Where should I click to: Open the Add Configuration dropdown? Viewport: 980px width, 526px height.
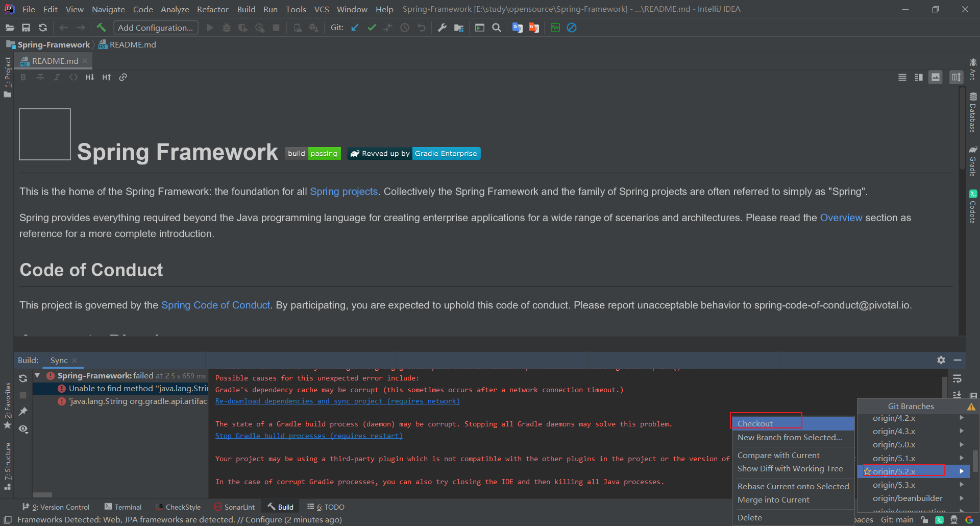156,28
